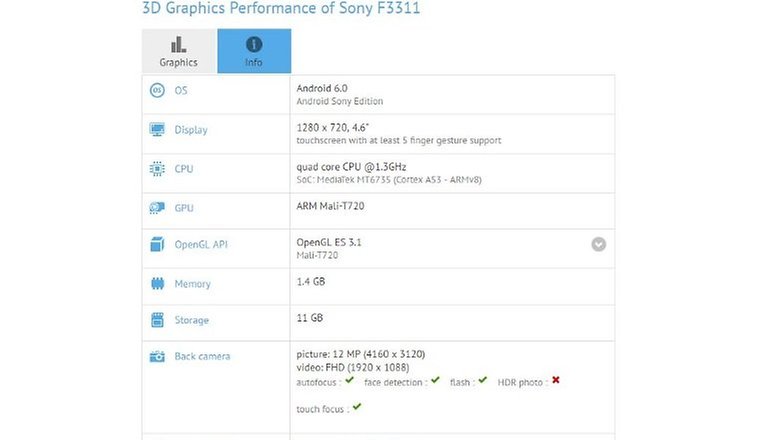Click the touch focus checkmark
The height and width of the screenshot is (440, 782).
coord(357,407)
